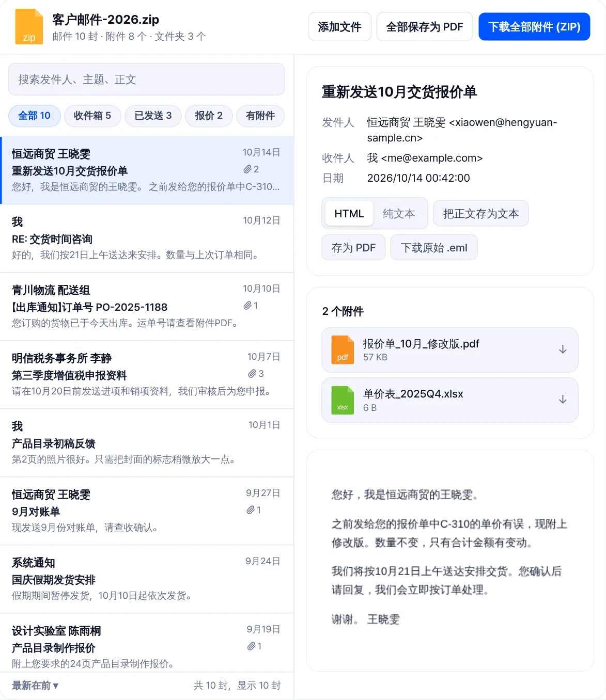The image size is (606, 700).
Task: Click the recipient 我 <me@example.com>
Action: click(x=425, y=158)
